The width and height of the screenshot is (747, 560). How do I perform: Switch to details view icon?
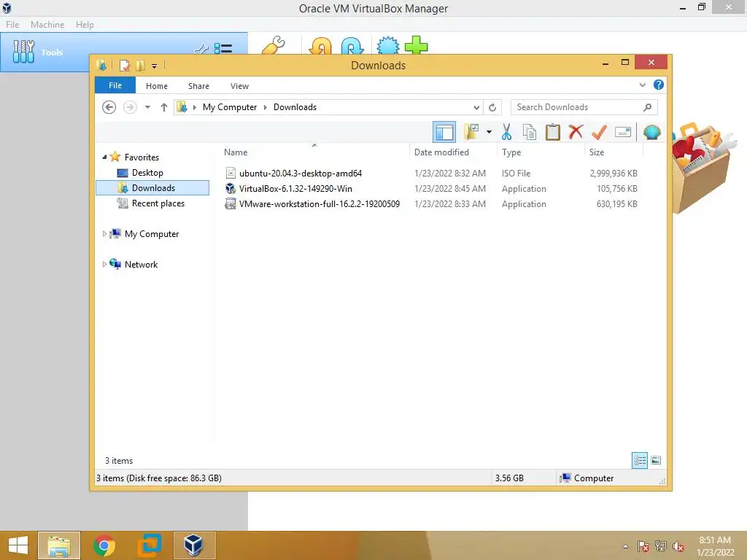pos(640,461)
